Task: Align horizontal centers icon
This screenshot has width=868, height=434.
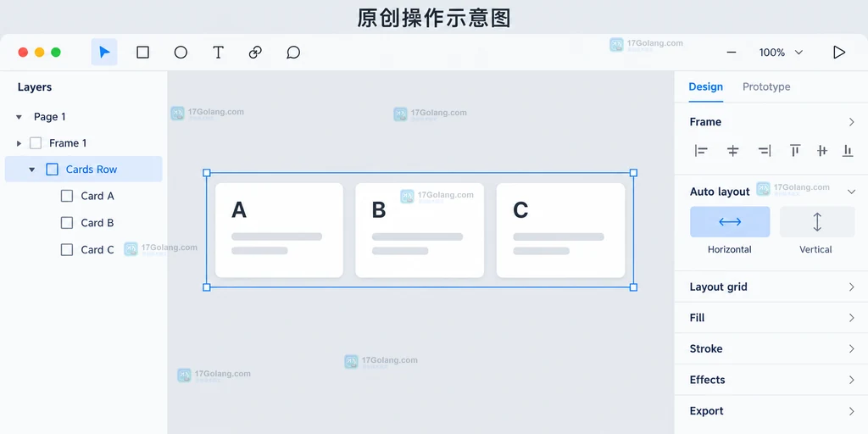Action: (x=732, y=151)
